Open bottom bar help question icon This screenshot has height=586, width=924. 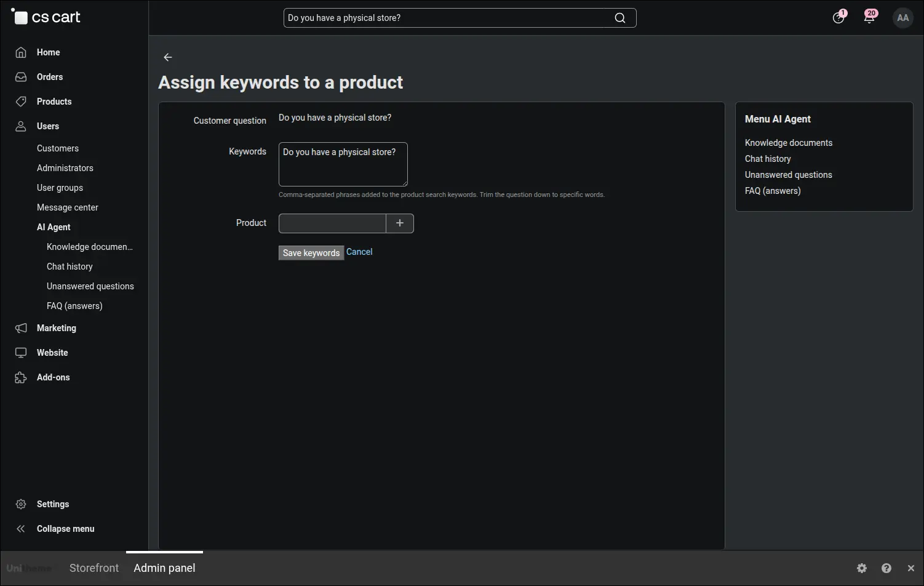click(x=886, y=568)
